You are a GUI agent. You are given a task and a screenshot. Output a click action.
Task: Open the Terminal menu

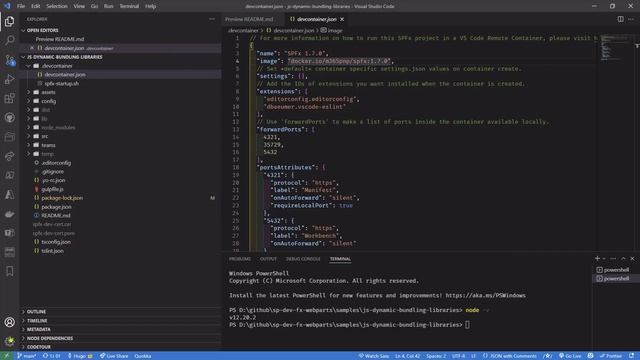(x=129, y=6)
